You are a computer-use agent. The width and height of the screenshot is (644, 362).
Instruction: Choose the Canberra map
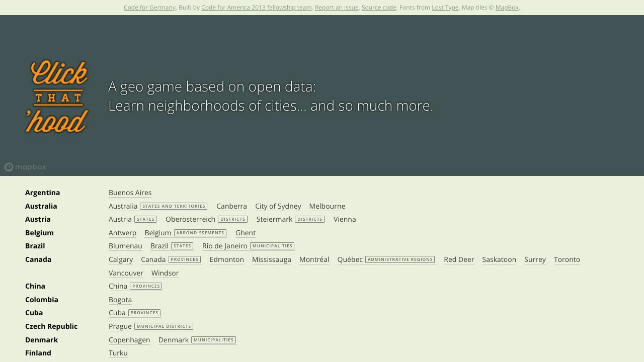pos(231,206)
